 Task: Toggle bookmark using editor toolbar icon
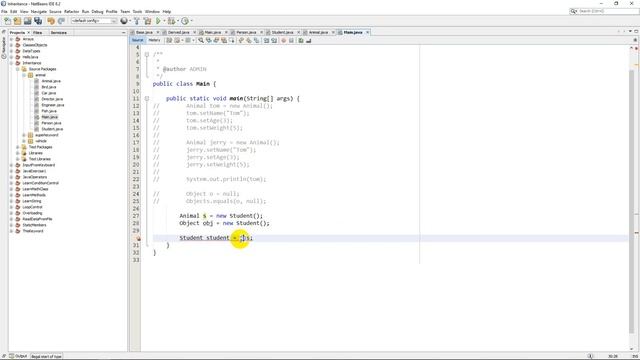[256, 40]
